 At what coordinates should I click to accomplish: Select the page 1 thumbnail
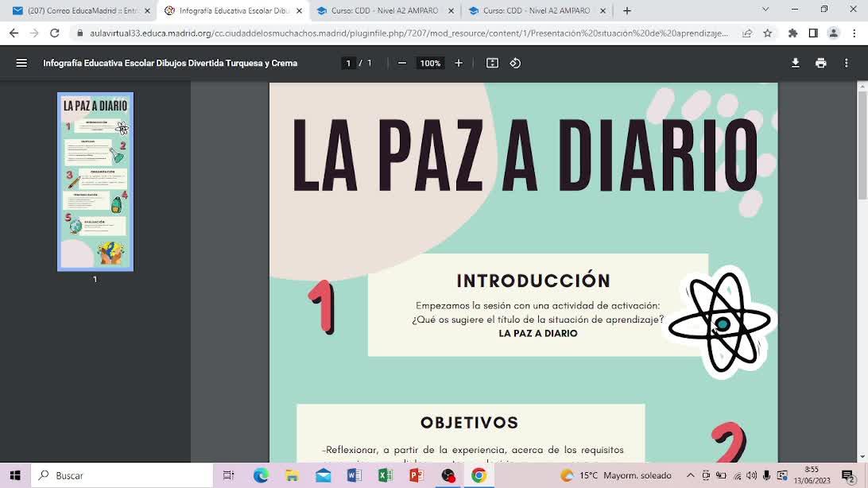pyautogui.click(x=95, y=181)
